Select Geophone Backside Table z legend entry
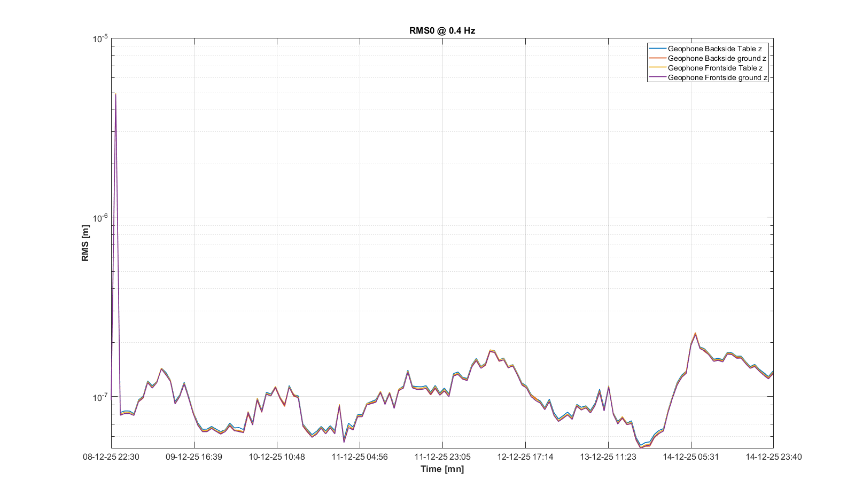Image resolution: width=855 pixels, height=504 pixels. click(714, 49)
